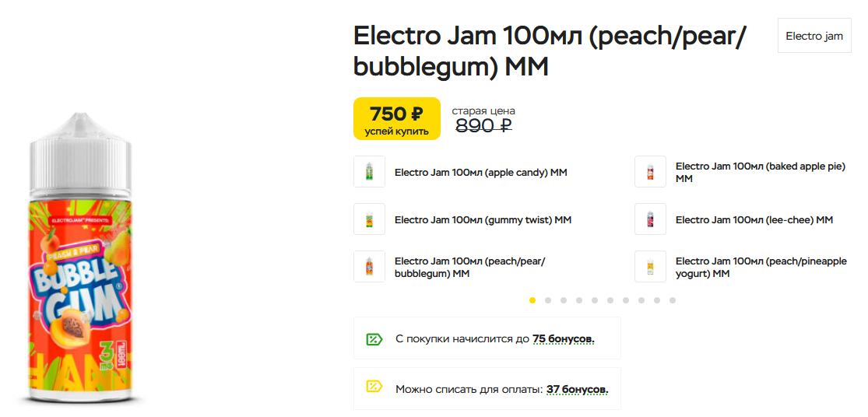Click the baked apple pie thumbnail
Viewport: 868px width, 417px height.
(650, 172)
